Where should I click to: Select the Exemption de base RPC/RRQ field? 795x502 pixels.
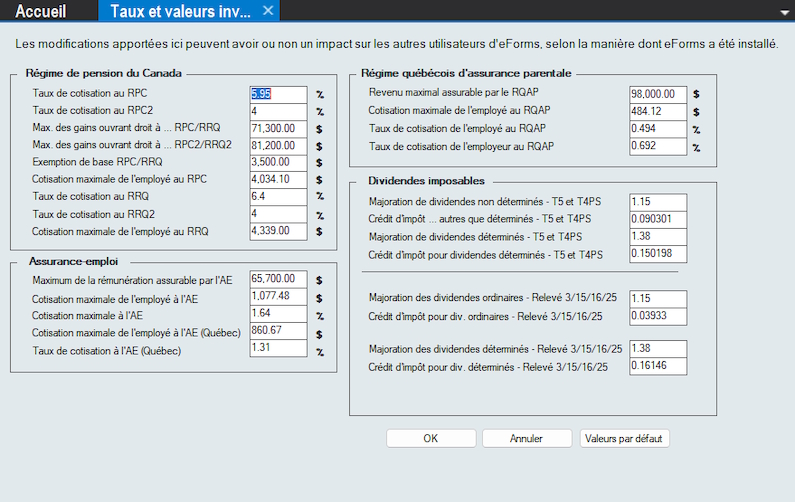pos(277,162)
